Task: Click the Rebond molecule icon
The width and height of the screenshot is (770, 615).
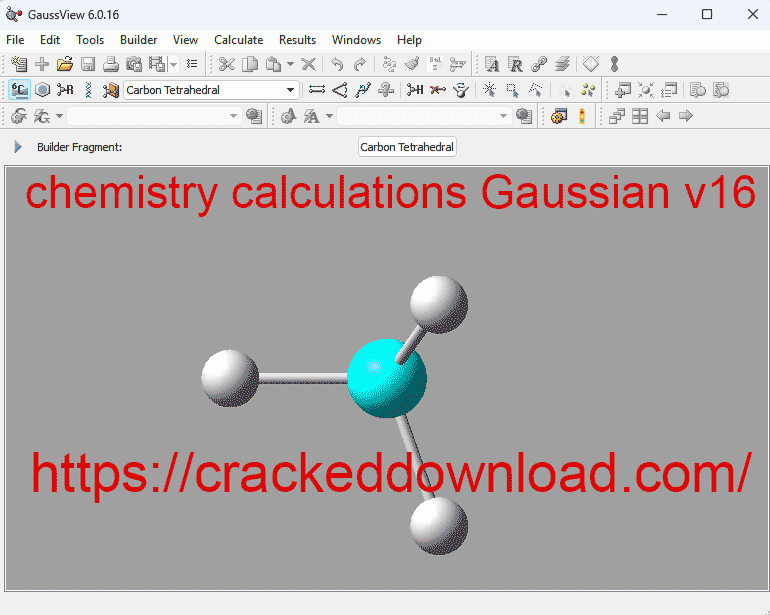Action: point(389,64)
